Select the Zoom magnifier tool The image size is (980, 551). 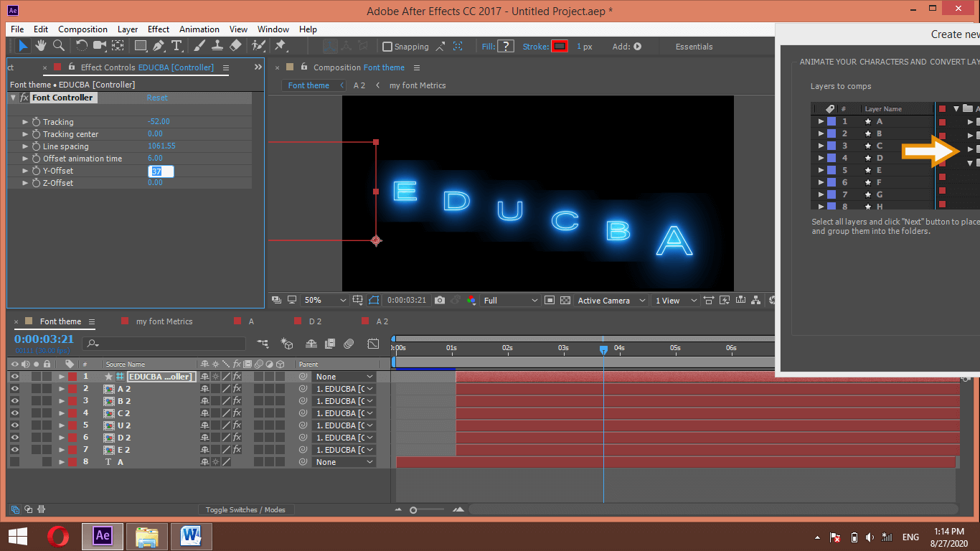(59, 46)
